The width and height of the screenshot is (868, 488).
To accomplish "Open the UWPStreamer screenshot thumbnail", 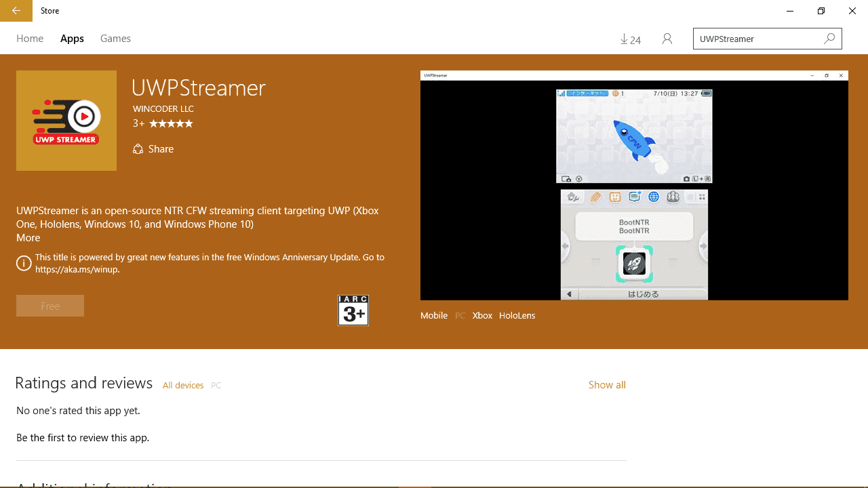I will 634,185.
